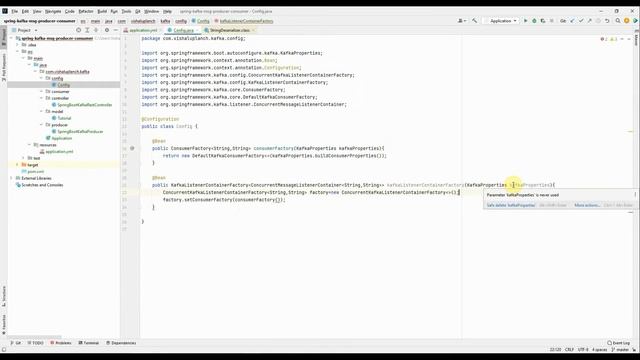The height and width of the screenshot is (360, 640).
Task: Open the Search Everywhere magnifier icon
Action: (618, 21)
